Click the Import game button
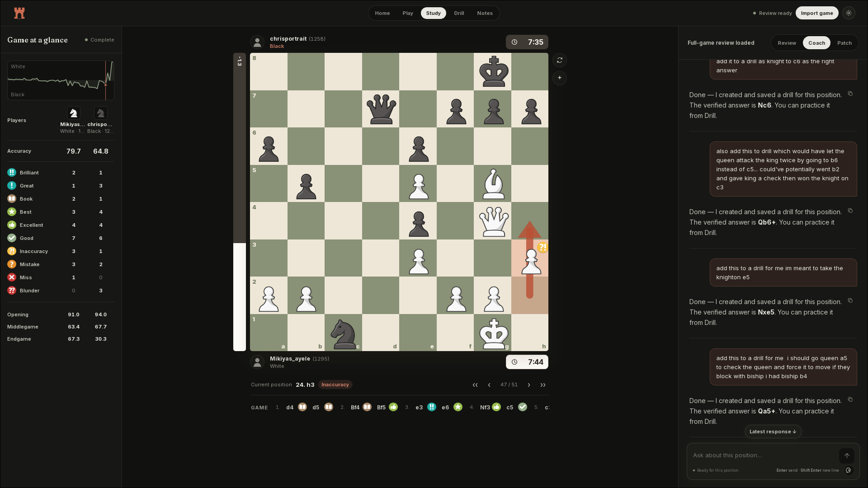 pos(817,13)
